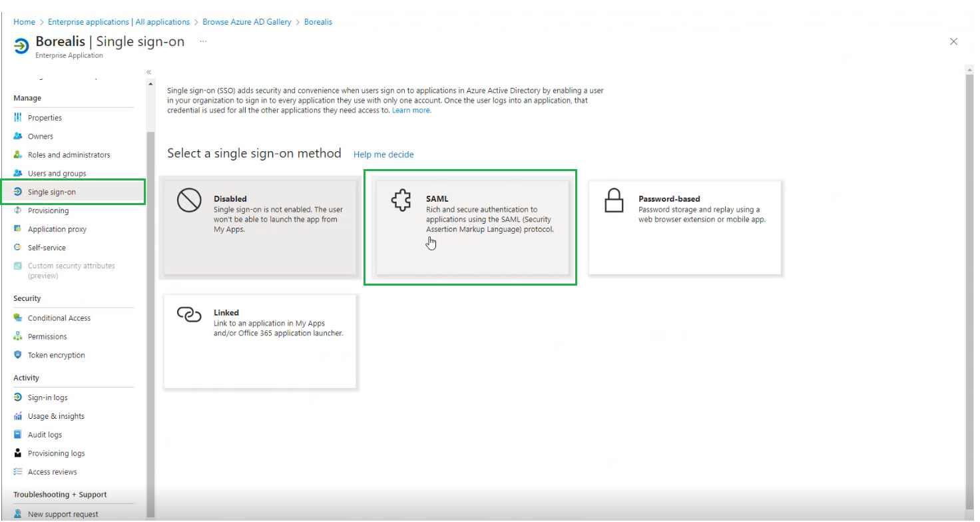
Task: Click the Owners icon in the sidebar
Action: [18, 136]
